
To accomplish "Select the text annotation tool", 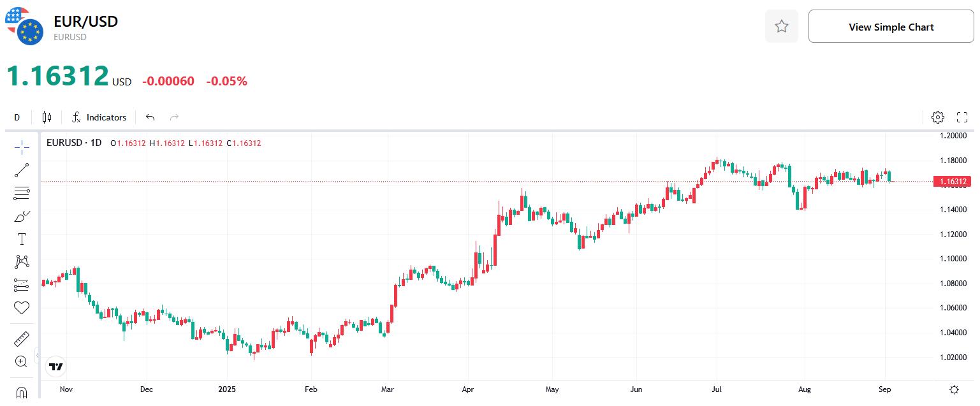I will [21, 238].
